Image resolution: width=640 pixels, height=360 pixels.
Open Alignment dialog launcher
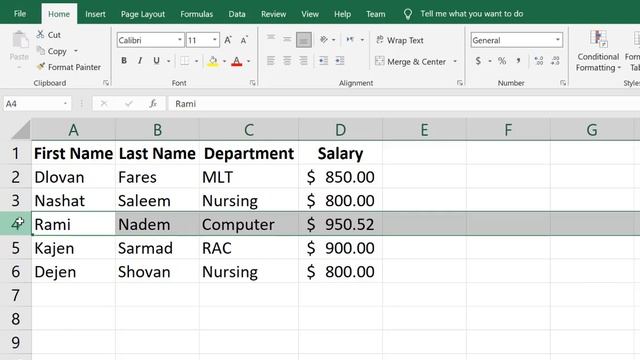[x=460, y=83]
